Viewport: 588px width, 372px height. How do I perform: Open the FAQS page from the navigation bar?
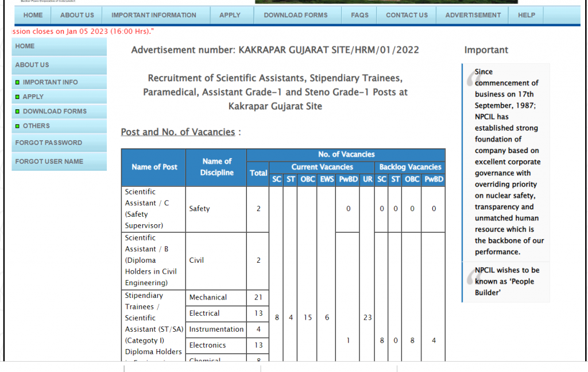click(x=359, y=15)
